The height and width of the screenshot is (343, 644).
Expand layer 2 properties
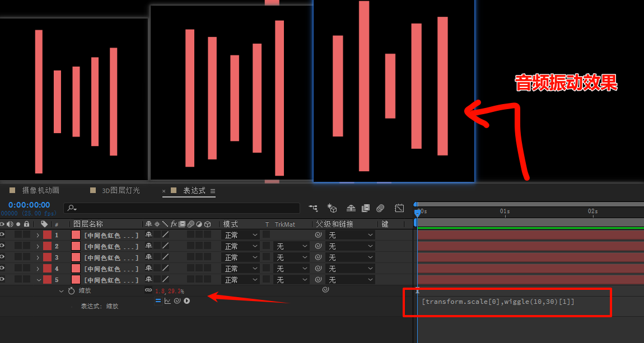(38, 246)
